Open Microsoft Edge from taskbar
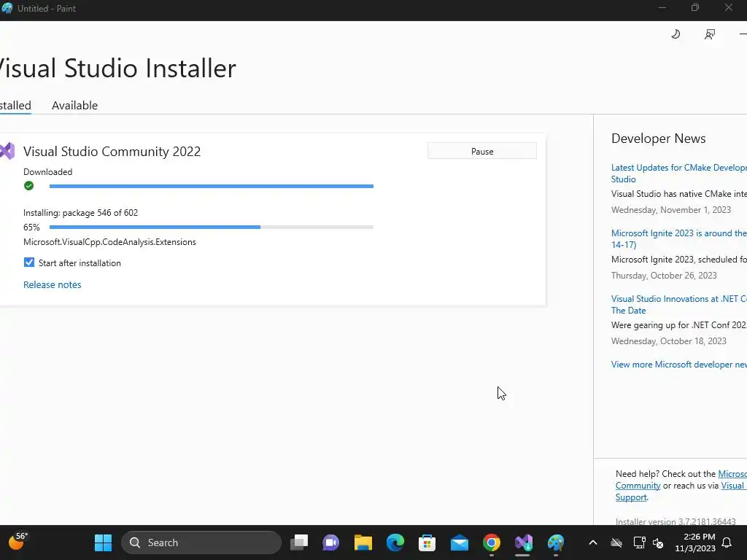This screenshot has height=560, width=747. coord(395,542)
